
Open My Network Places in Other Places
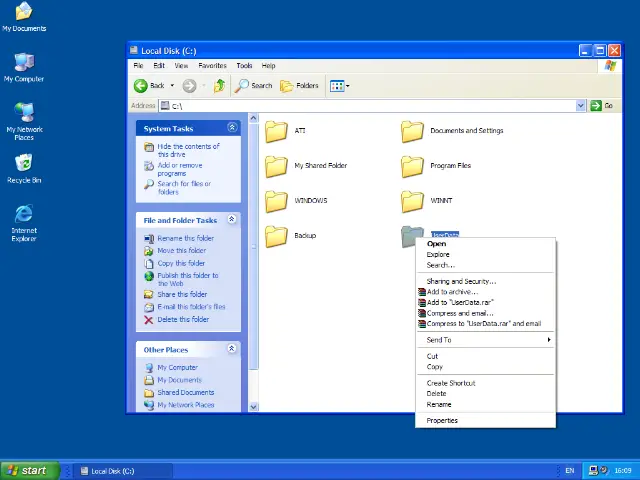[186, 405]
